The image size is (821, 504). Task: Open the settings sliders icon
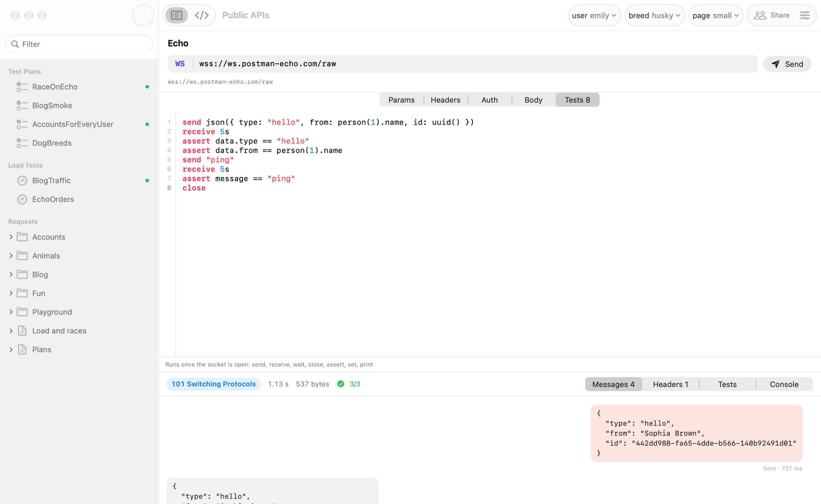(x=805, y=15)
